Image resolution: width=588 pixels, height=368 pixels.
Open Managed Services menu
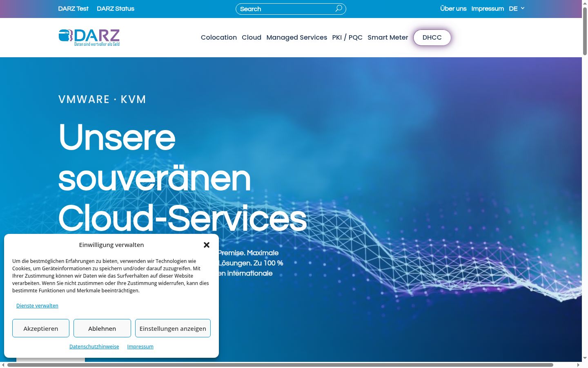[x=297, y=37]
